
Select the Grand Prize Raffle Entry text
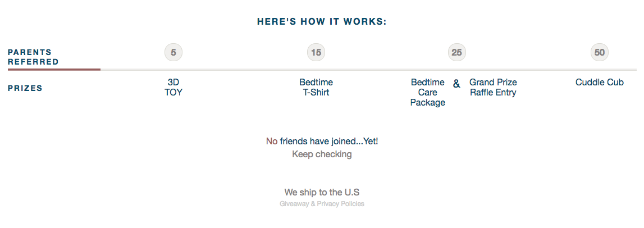point(493,88)
